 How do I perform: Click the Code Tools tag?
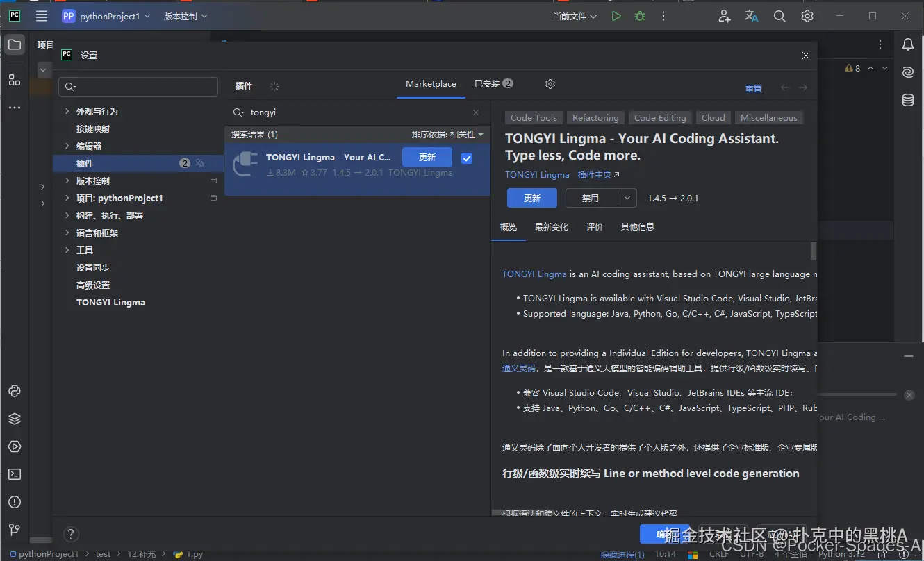[534, 118]
